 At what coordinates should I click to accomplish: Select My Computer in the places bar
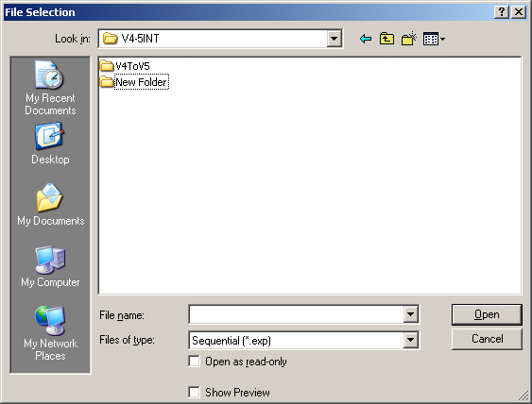50,266
